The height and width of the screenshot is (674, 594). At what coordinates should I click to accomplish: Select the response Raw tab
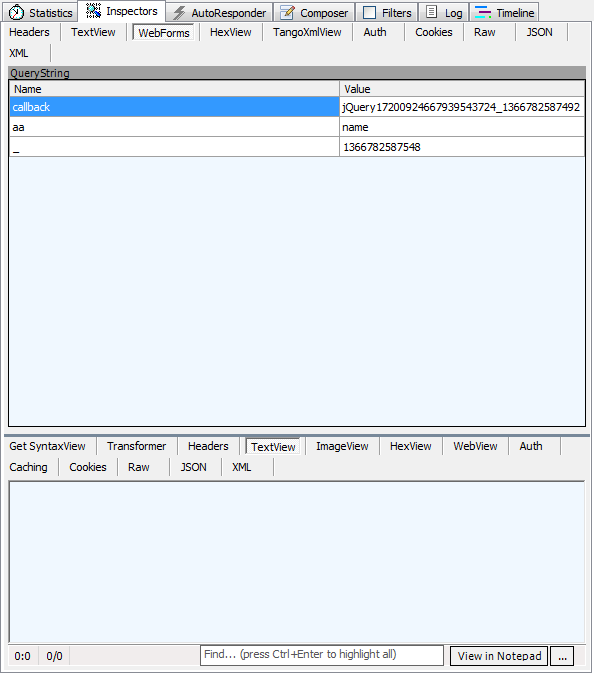tap(138, 467)
